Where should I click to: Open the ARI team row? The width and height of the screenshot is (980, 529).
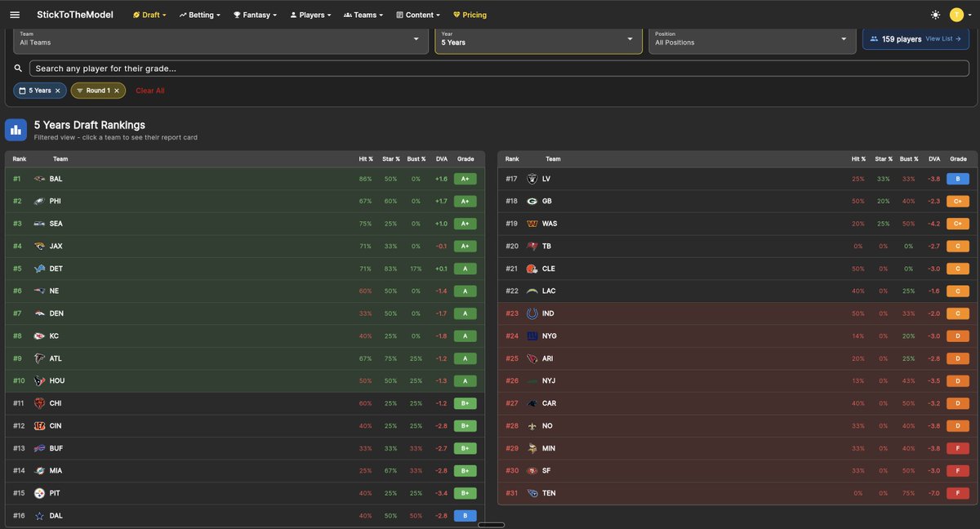click(x=736, y=358)
